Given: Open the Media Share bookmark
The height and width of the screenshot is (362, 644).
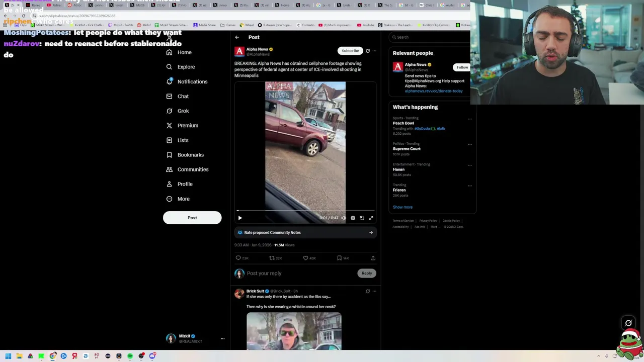Looking at the screenshot, I should click(x=204, y=25).
